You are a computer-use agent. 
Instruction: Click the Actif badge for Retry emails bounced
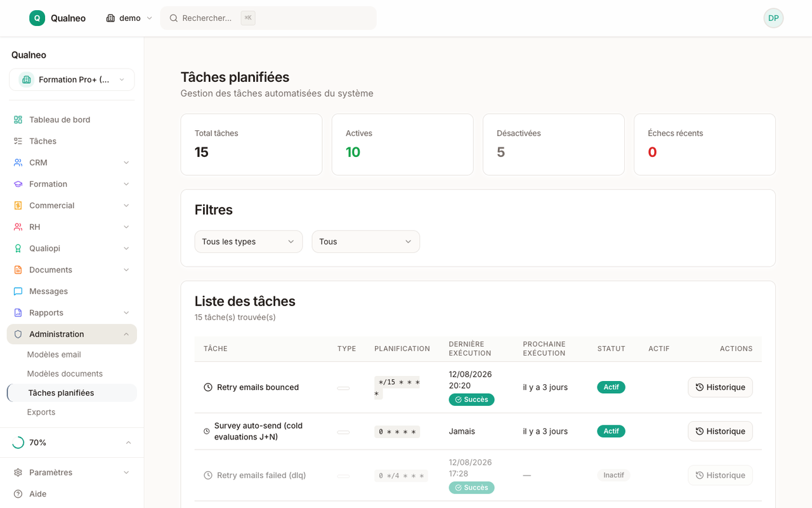[611, 387]
